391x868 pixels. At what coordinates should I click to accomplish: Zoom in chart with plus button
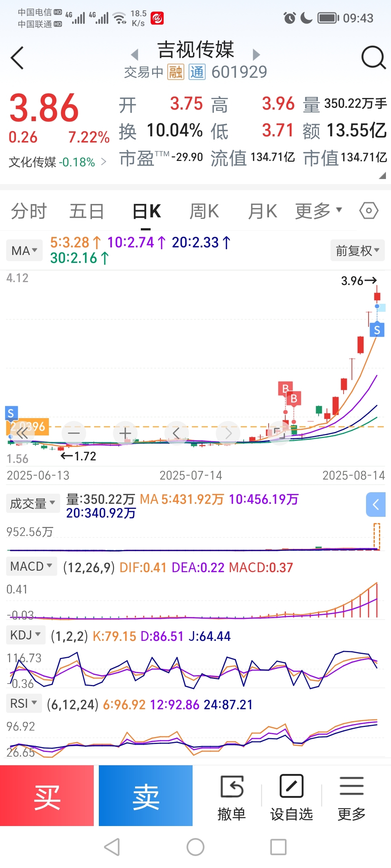pos(125,433)
